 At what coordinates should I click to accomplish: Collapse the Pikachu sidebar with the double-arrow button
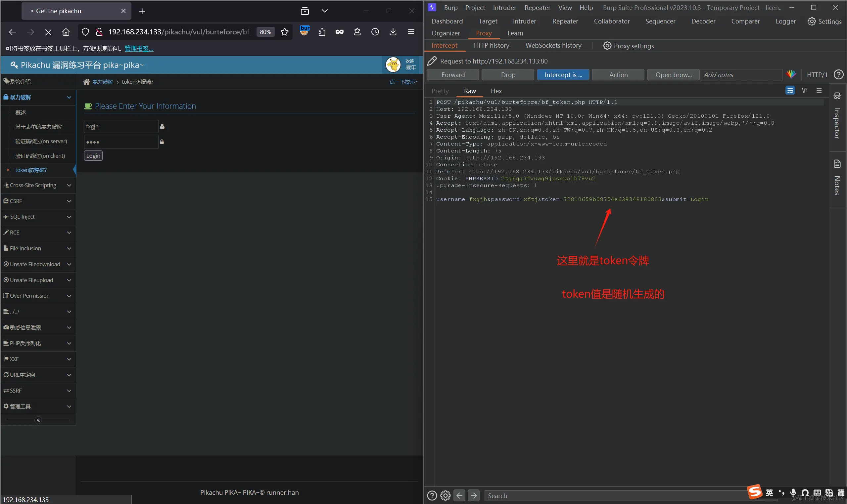pos(38,420)
